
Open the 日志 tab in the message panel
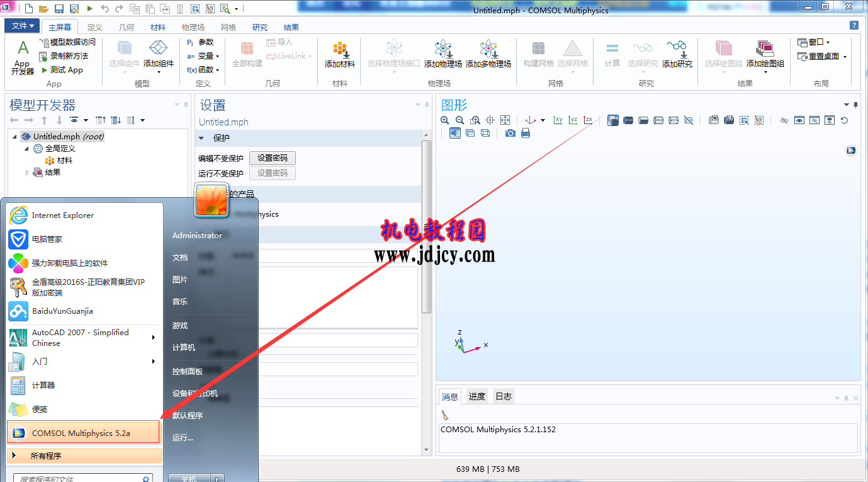point(504,396)
